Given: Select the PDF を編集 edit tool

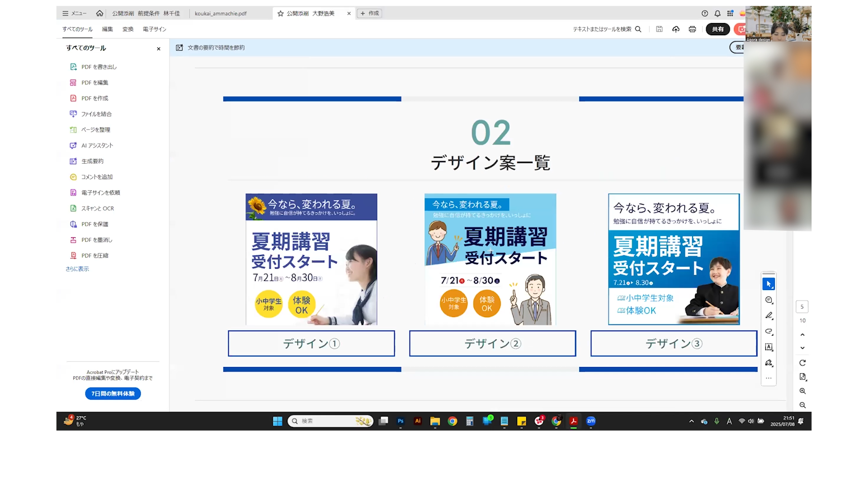Looking at the screenshot, I should pyautogui.click(x=94, y=83).
